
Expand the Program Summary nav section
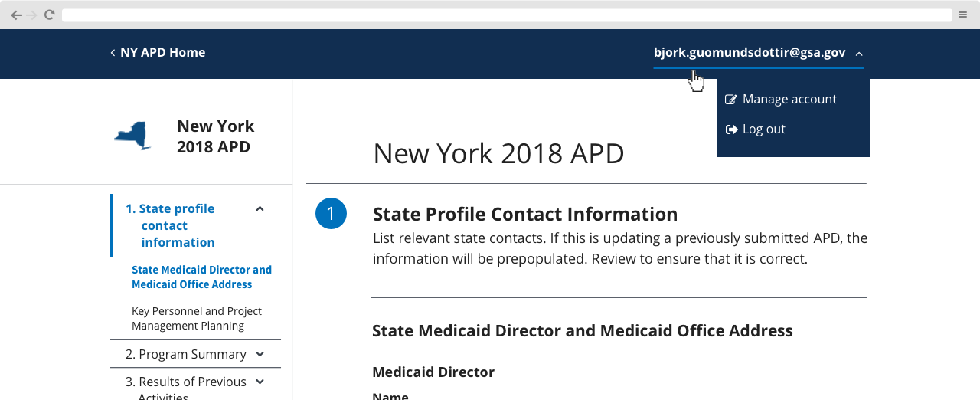(x=260, y=354)
